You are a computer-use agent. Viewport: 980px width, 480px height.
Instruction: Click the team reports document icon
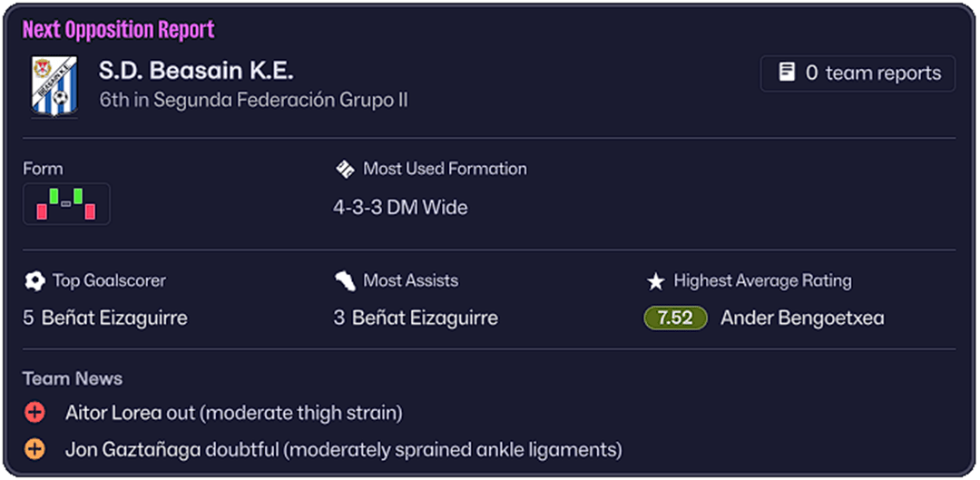coord(787,73)
